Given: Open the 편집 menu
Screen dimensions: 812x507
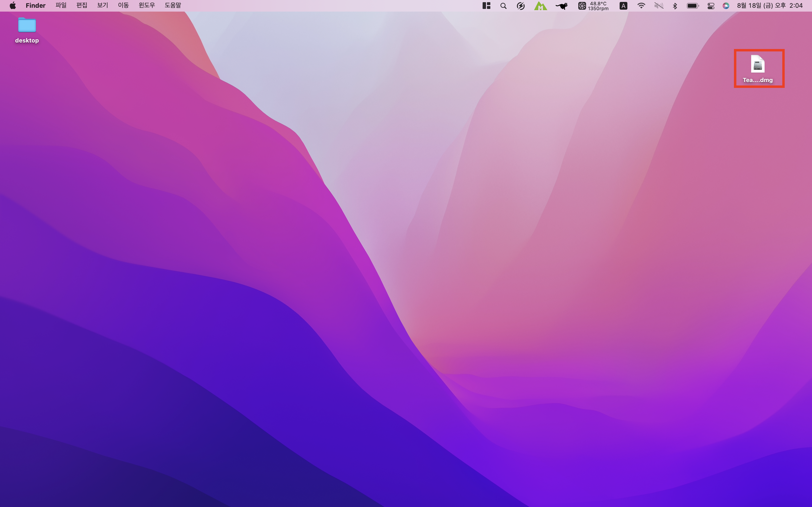Looking at the screenshot, I should pyautogui.click(x=81, y=5).
